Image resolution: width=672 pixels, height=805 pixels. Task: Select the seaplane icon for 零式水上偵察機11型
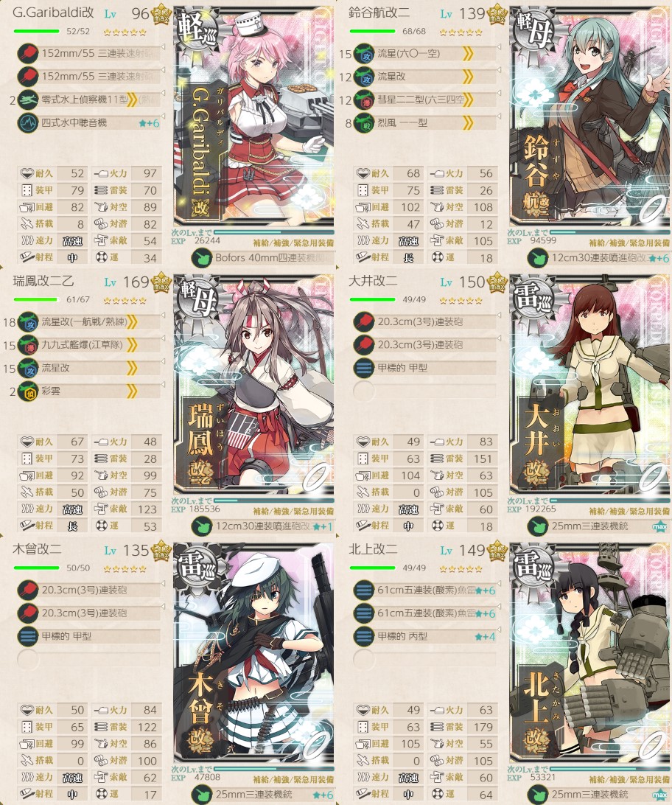(28, 100)
